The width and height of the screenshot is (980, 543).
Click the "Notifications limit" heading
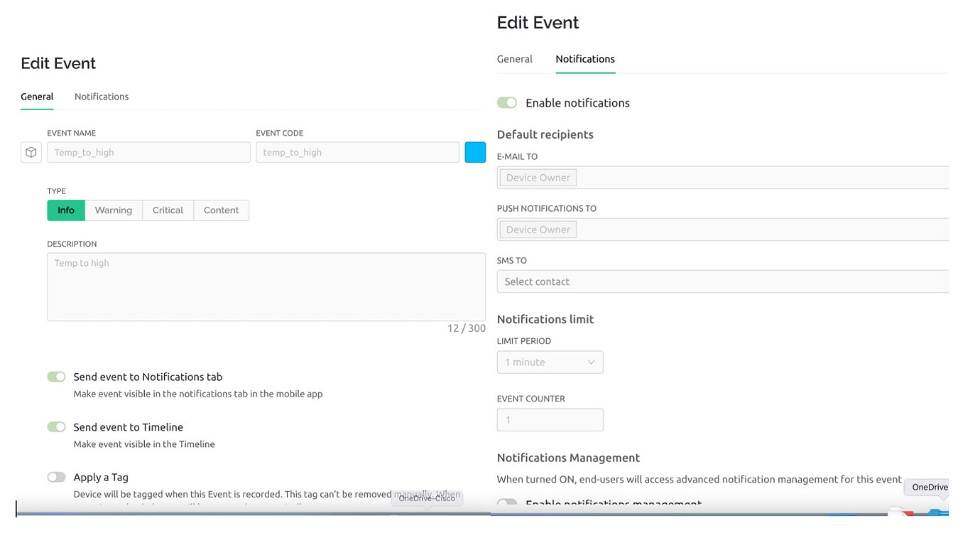click(545, 319)
